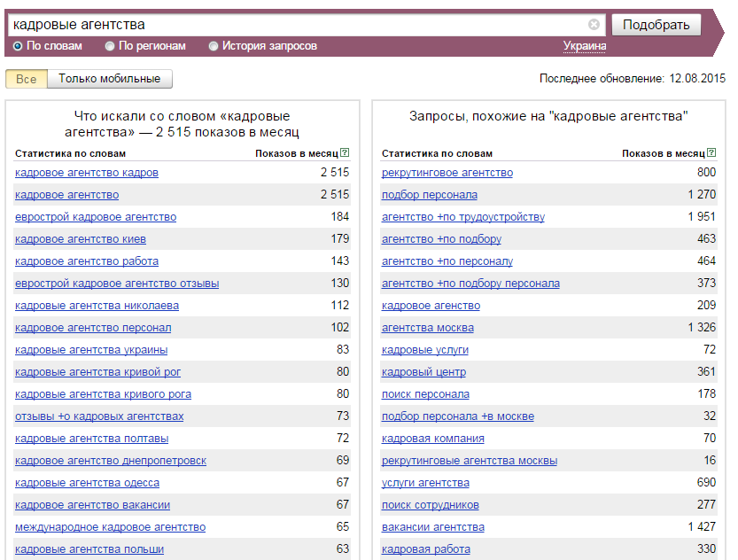Click 'Последнее обновление: 12.08.2015' text

pos(632,79)
